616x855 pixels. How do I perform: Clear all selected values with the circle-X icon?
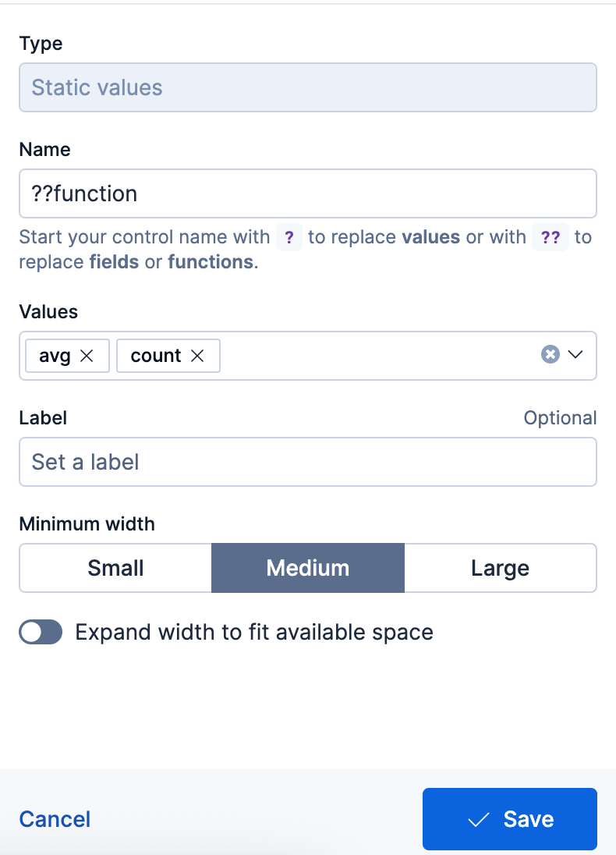click(551, 354)
